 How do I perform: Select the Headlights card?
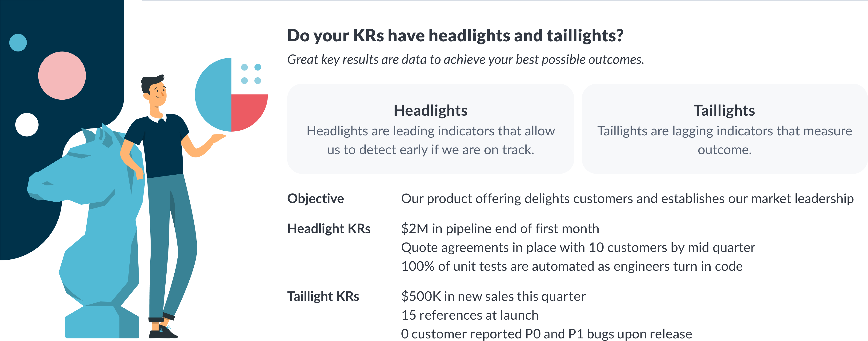pos(430,129)
